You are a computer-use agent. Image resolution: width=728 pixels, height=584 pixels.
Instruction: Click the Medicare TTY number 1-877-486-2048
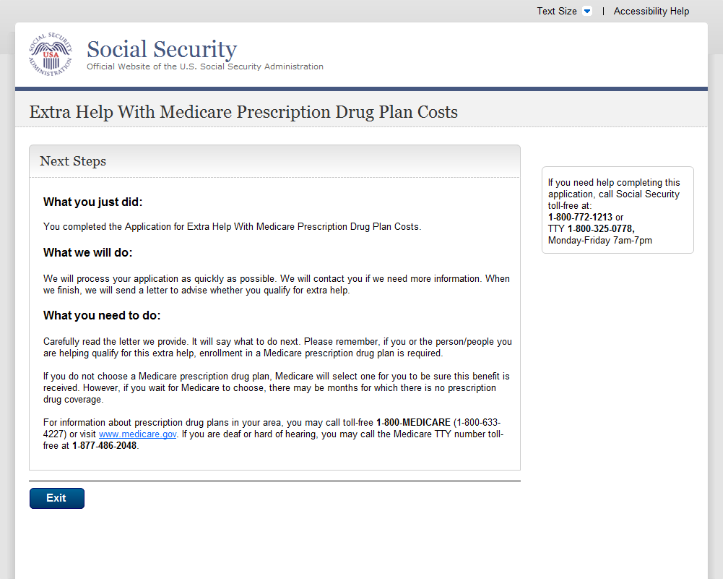pos(105,446)
